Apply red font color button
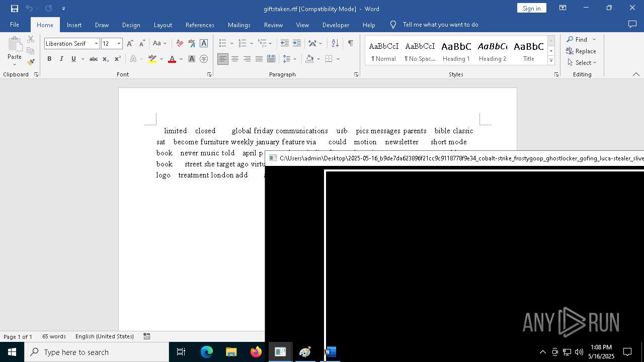This screenshot has height=362, width=644. point(172,59)
